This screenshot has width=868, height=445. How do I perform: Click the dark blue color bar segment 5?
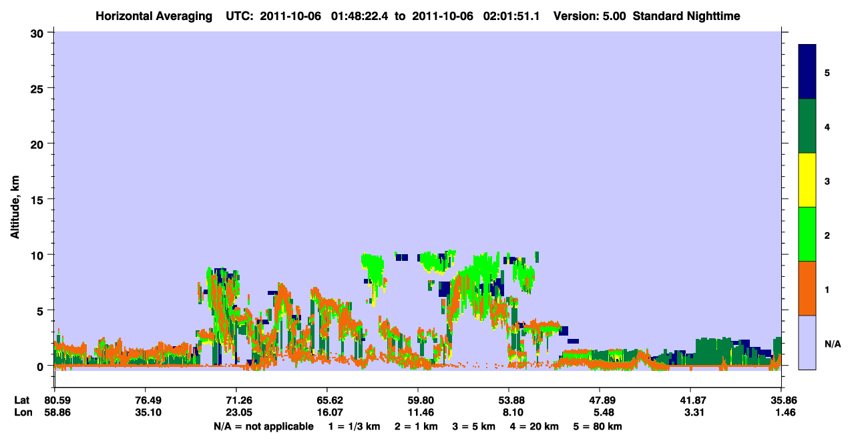(x=807, y=72)
